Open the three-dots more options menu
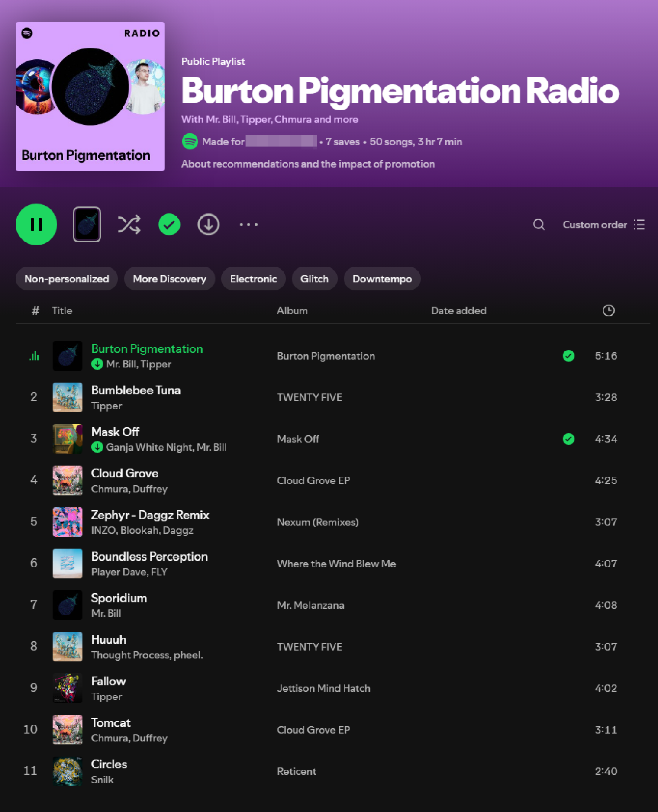The height and width of the screenshot is (812, 658). 248,224
